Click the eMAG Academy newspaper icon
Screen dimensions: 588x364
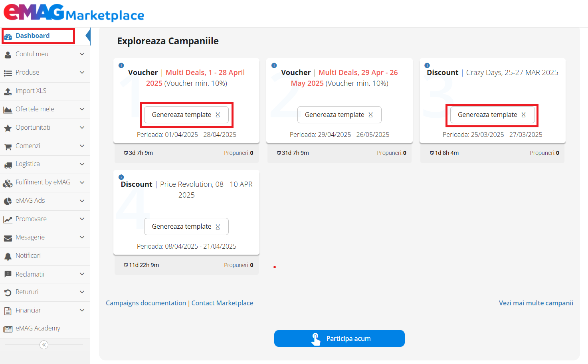8,329
